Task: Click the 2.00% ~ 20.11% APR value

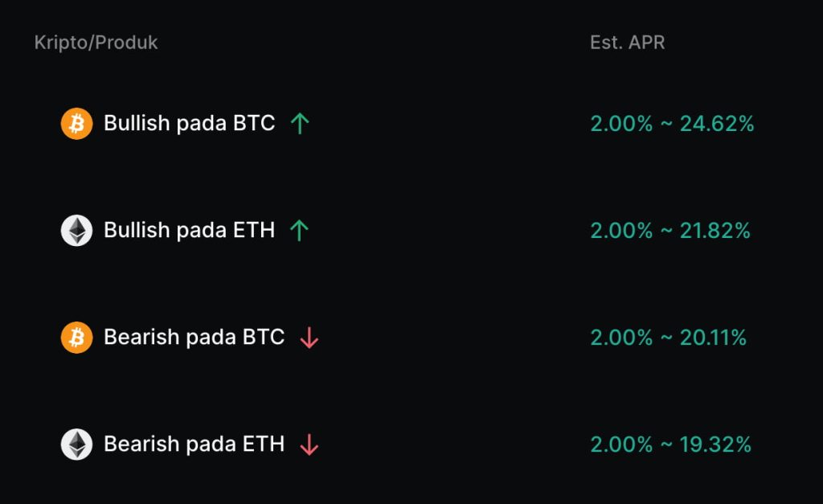Action: pyautogui.click(x=669, y=338)
